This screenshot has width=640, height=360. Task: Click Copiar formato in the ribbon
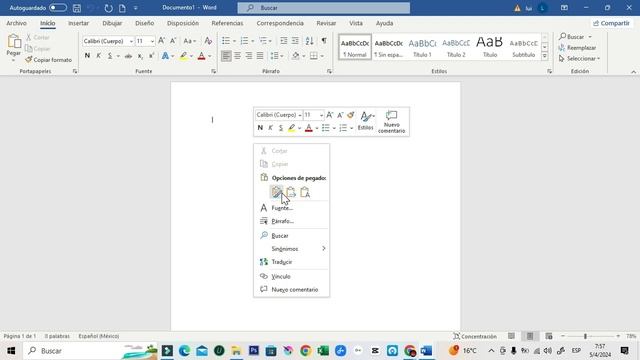tap(49, 60)
